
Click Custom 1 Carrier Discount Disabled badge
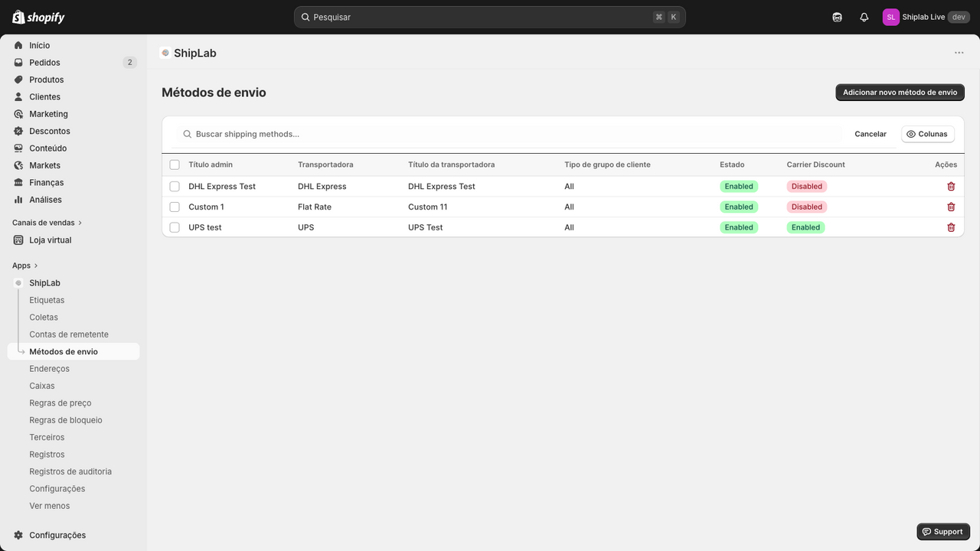[807, 207]
